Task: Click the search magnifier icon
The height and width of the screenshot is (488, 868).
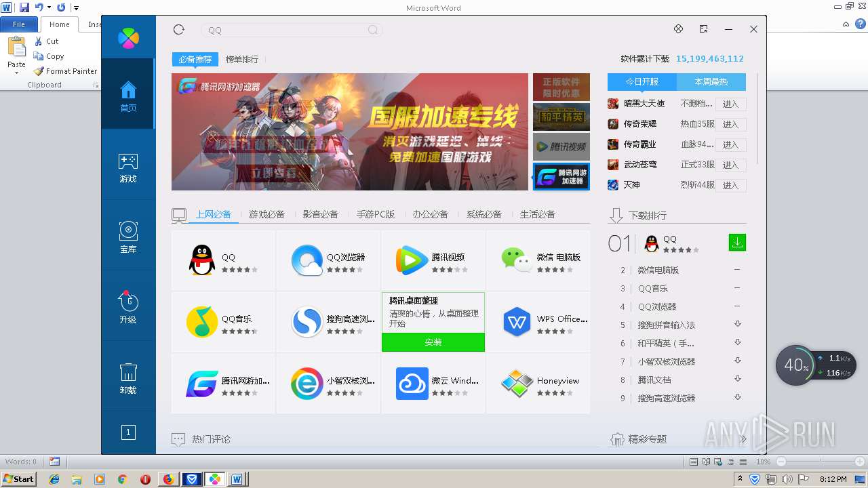Action: [373, 30]
